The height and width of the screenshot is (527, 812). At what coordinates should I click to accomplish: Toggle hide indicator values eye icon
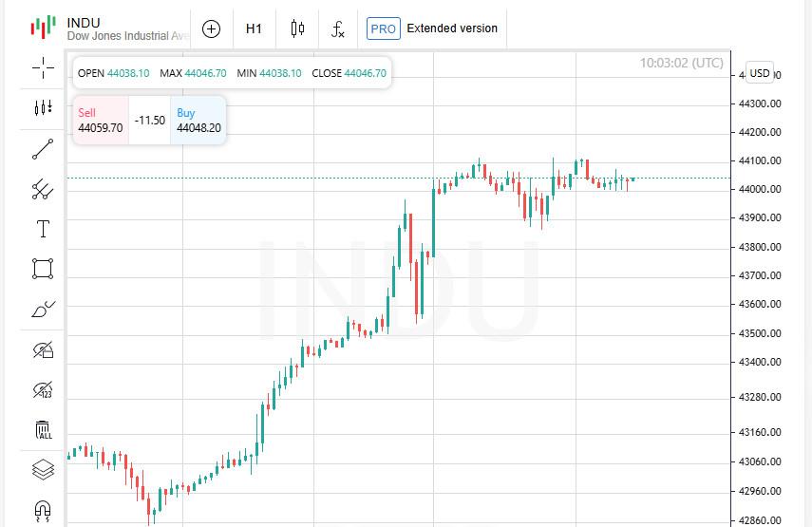(43, 390)
